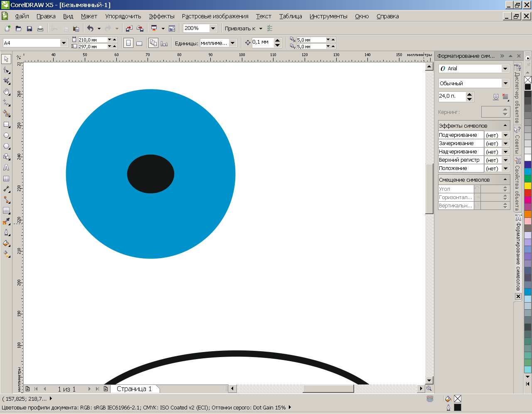Click the Привязать к button
This screenshot has height=414, width=532.
240,29
